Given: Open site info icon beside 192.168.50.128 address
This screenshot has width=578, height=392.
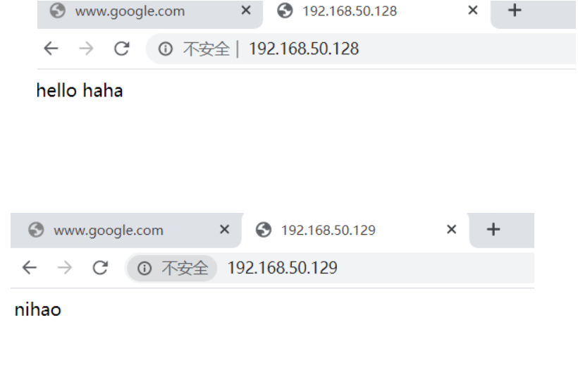Looking at the screenshot, I should 165,49.
